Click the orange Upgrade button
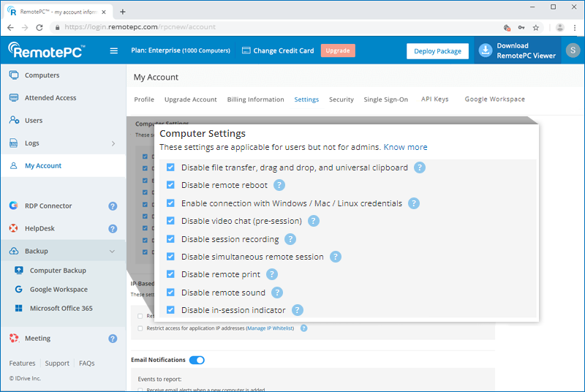 337,50
